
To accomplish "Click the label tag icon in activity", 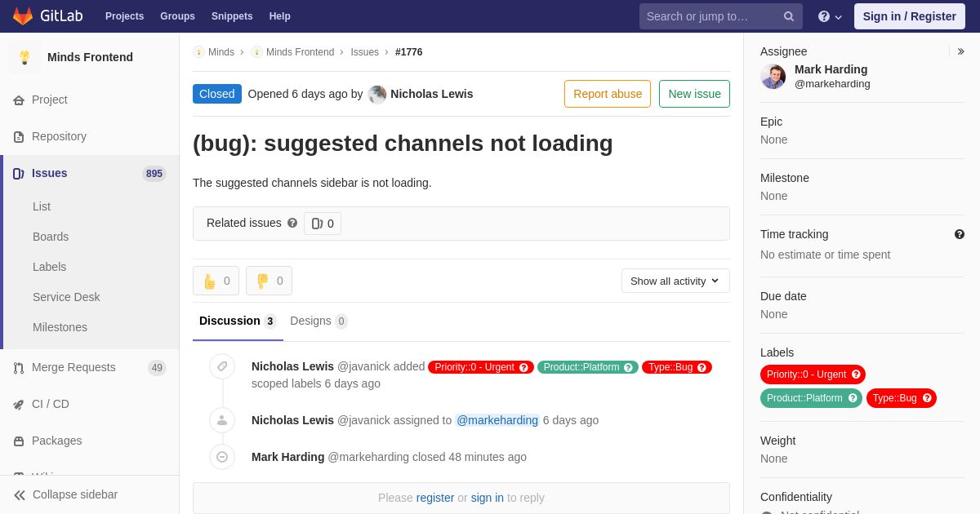I will 222,366.
